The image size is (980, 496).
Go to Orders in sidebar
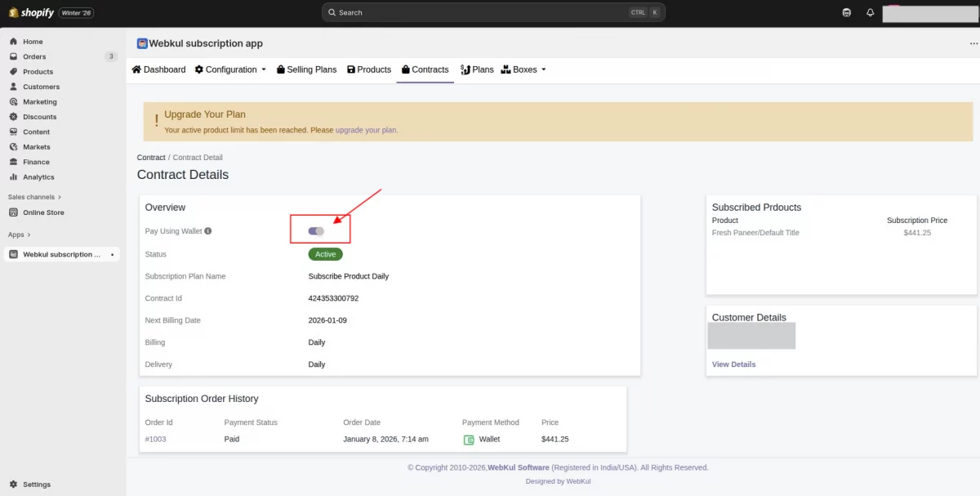coord(34,56)
